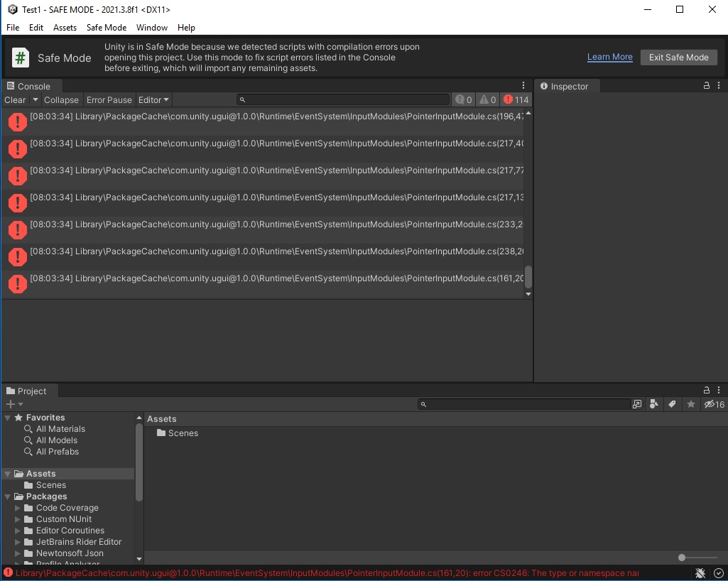The width and height of the screenshot is (728, 581).
Task: Open the label filter (tag icon) in Project toolbar
Action: (x=672, y=404)
